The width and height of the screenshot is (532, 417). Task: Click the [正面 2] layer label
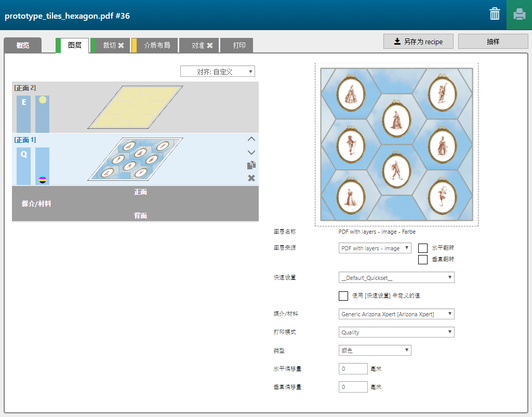click(x=25, y=88)
